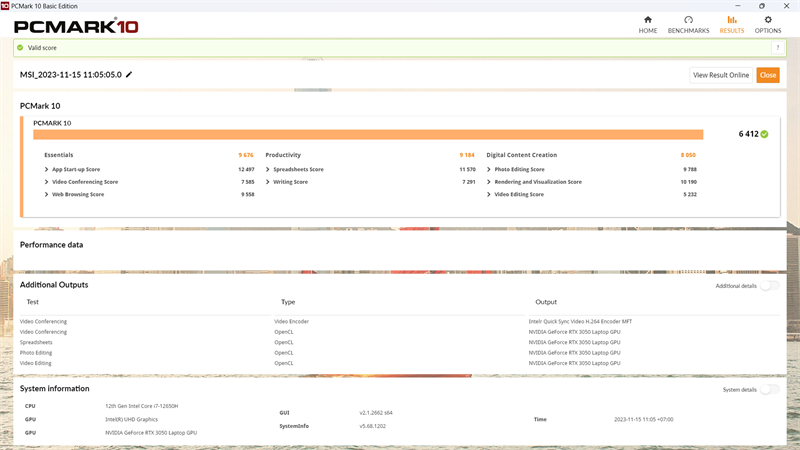Expand Video Editing Score row
The width and height of the screenshot is (800, 450).
[x=490, y=194]
